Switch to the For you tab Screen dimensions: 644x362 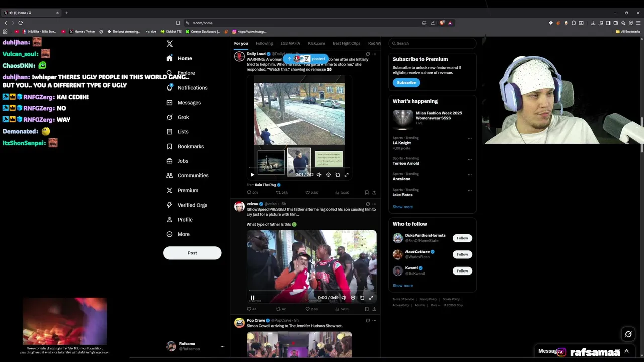[241, 43]
